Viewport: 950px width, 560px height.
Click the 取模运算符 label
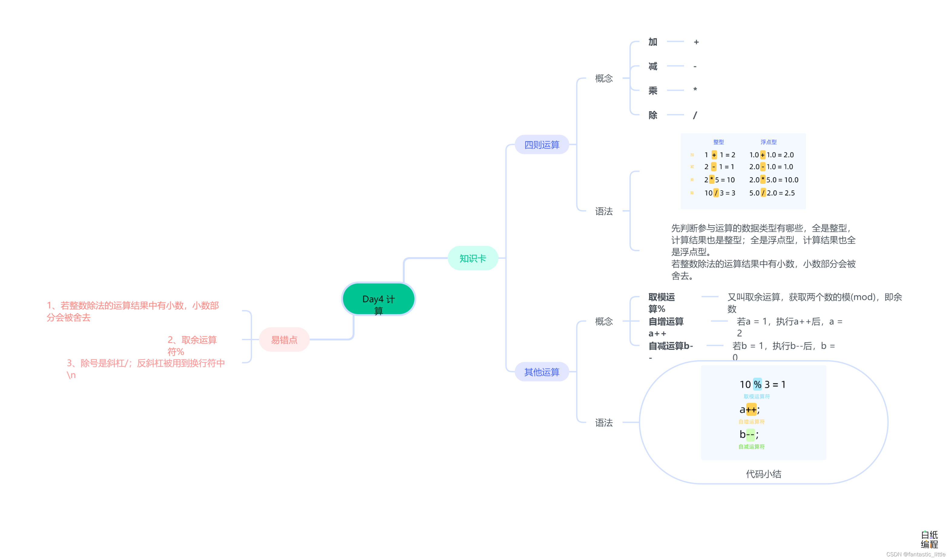point(757,397)
